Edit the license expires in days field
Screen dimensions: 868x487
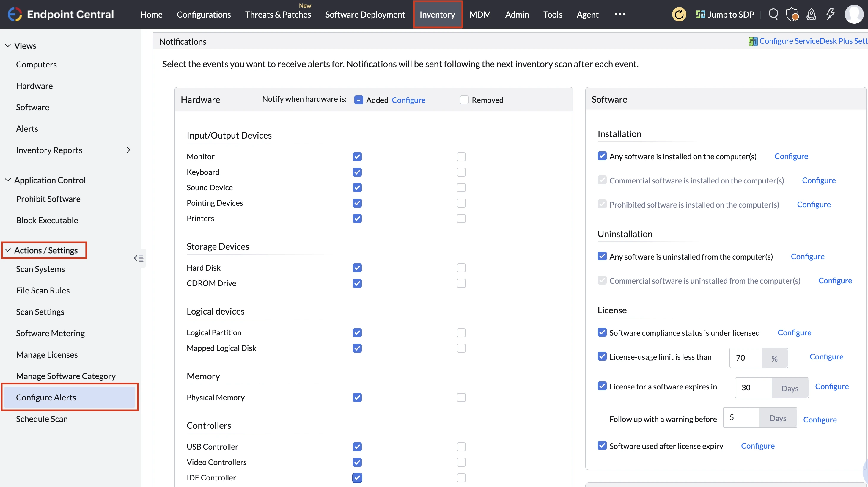[x=754, y=388]
